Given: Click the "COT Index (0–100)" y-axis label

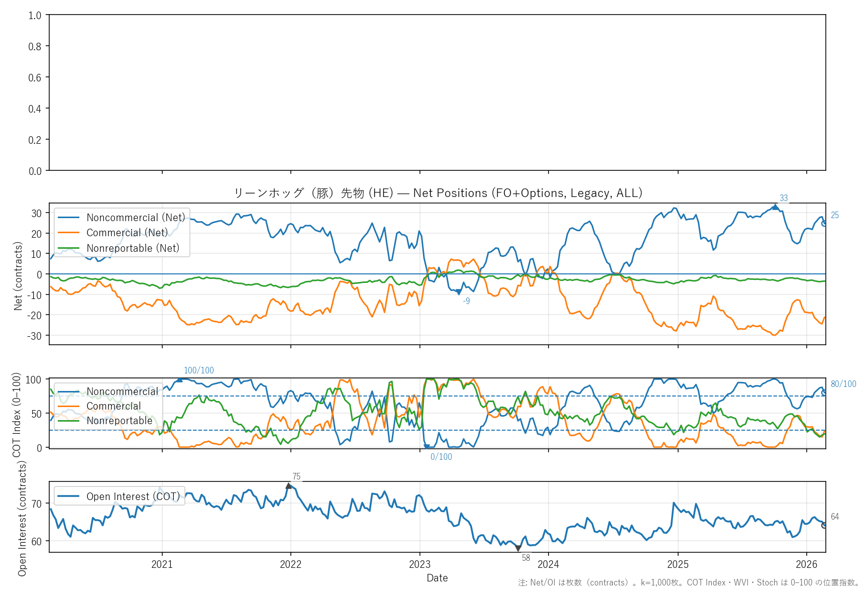Looking at the screenshot, I should (17, 415).
